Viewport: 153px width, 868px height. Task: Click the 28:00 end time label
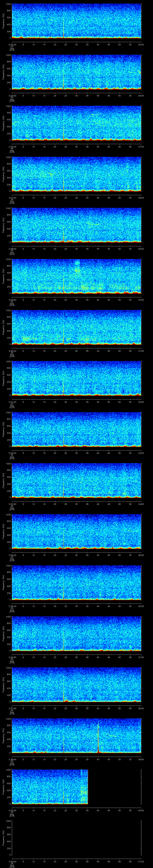coord(141,198)
